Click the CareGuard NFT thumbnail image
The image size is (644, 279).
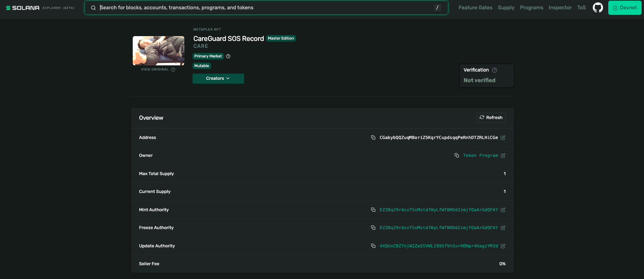pyautogui.click(x=159, y=51)
